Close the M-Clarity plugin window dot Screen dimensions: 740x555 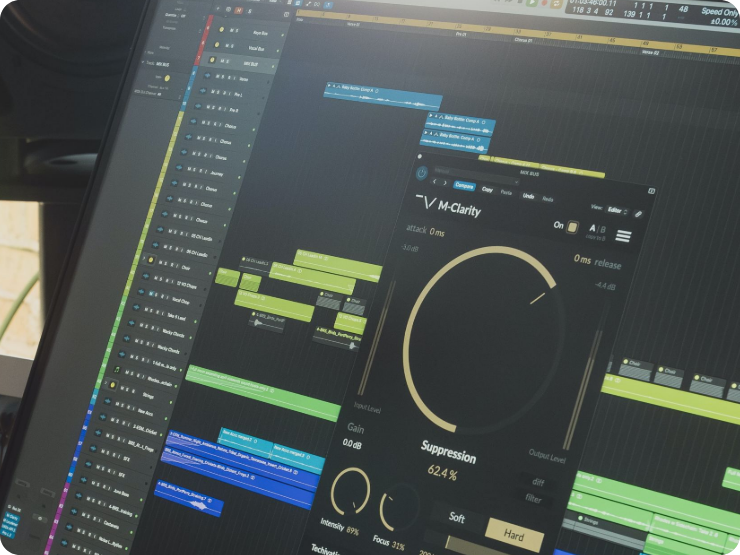[420, 156]
